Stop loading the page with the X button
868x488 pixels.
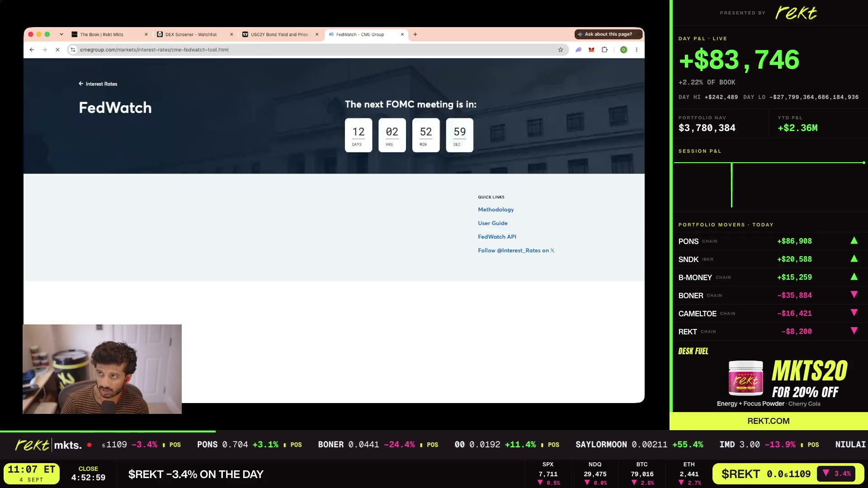(x=57, y=50)
